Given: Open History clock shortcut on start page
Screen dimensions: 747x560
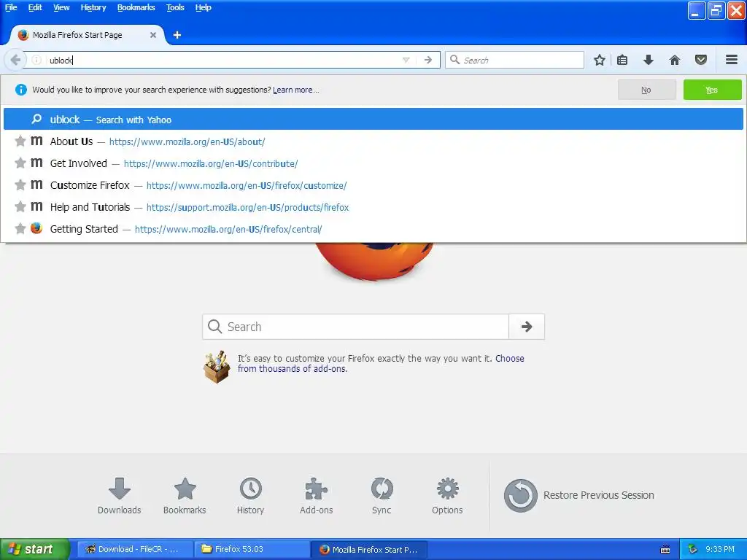Looking at the screenshot, I should (x=251, y=496).
